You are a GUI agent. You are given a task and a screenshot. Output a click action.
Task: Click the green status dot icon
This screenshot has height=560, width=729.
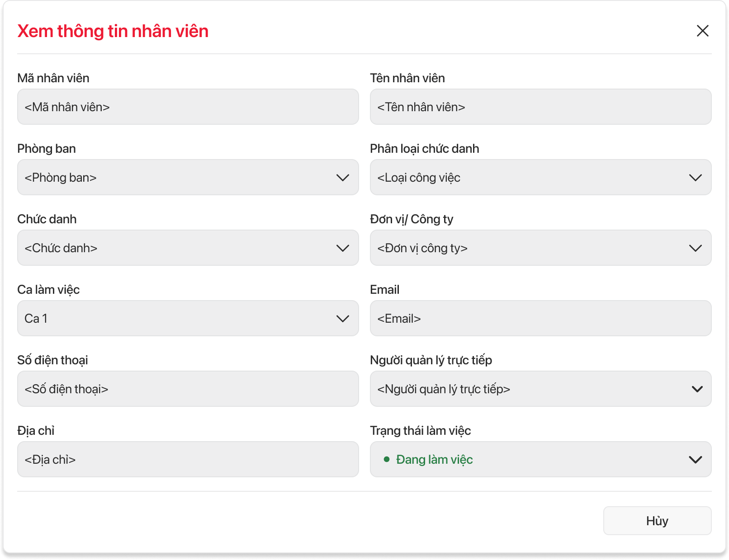(387, 459)
